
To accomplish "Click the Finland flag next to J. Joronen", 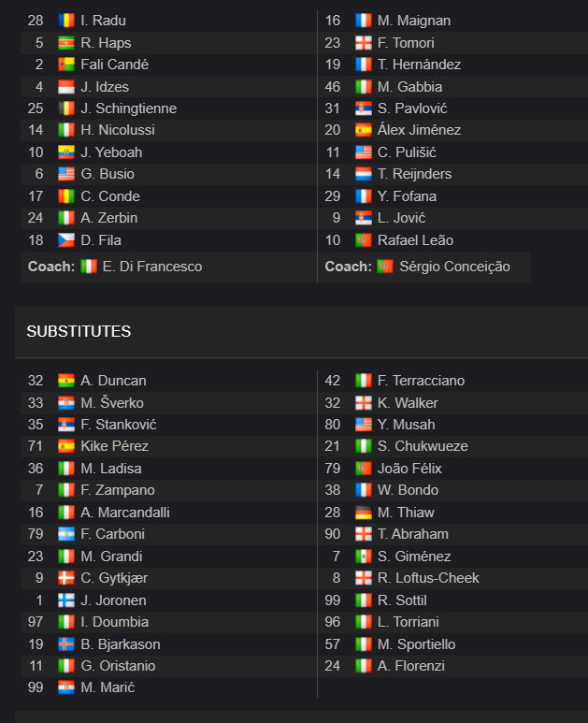I will 66,600.
